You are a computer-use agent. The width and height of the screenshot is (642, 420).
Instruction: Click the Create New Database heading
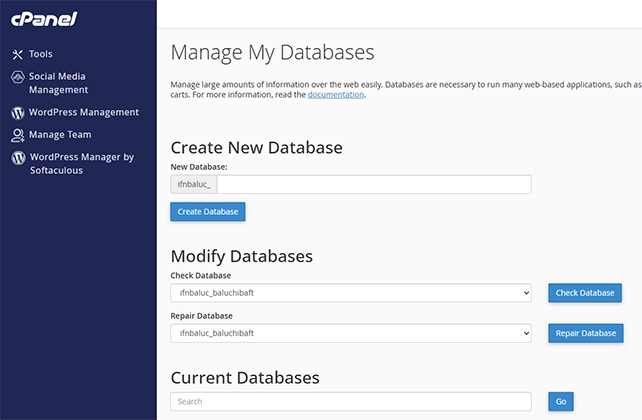point(256,148)
